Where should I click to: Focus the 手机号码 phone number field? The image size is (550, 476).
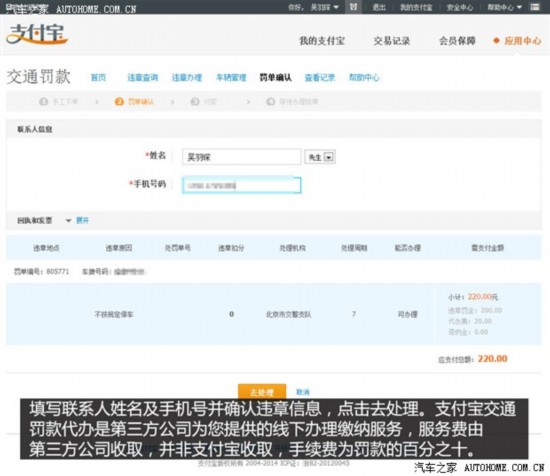[x=241, y=185]
